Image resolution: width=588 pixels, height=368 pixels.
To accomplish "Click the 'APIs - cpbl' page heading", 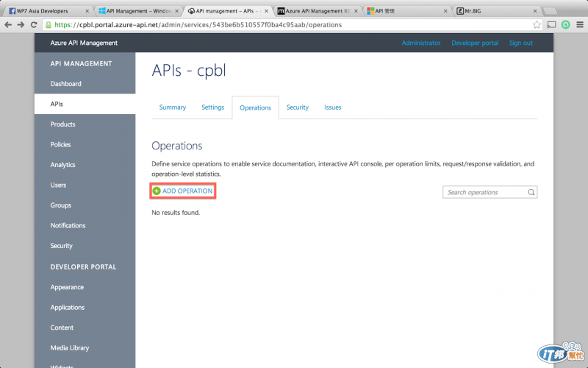I will (189, 71).
